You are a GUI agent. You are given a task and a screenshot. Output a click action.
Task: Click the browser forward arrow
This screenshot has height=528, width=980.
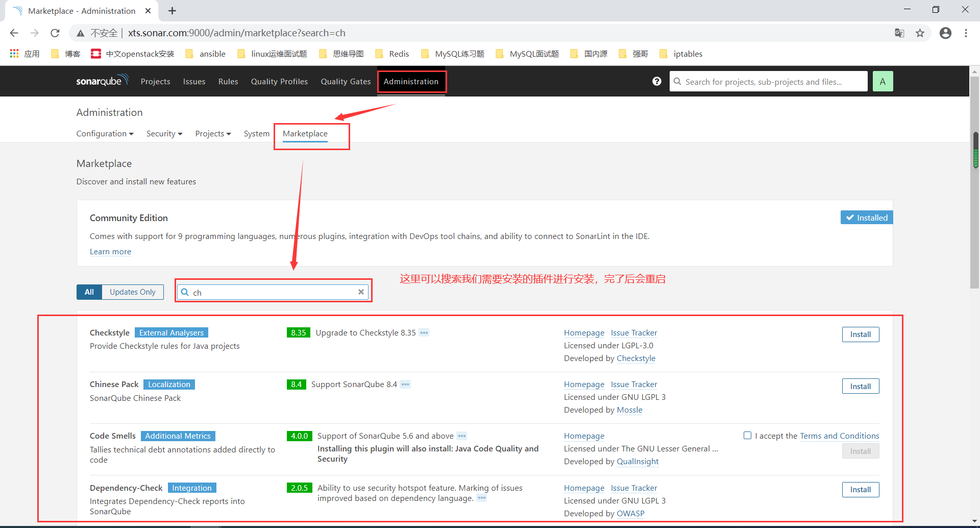pos(34,33)
